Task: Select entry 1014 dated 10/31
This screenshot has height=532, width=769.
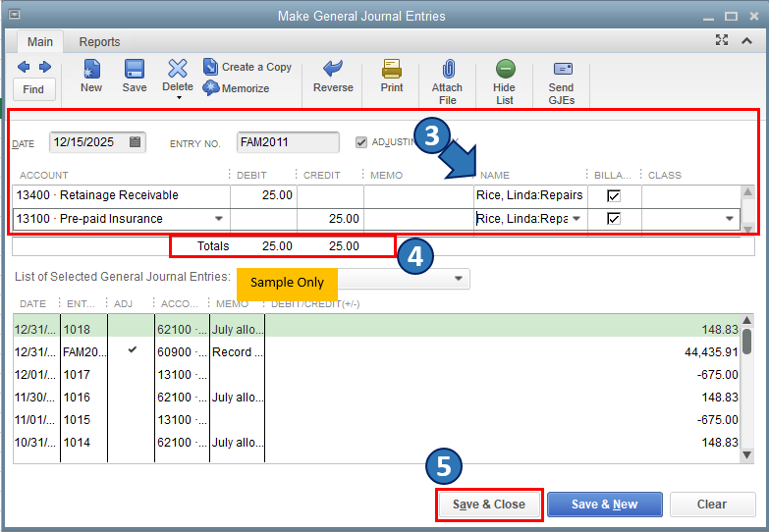Action: click(x=376, y=443)
